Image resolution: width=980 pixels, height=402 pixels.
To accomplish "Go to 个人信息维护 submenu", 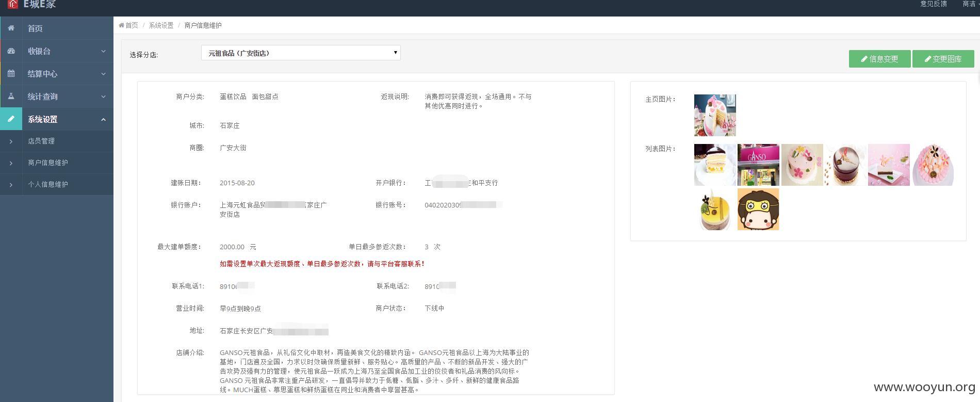I will (x=57, y=184).
